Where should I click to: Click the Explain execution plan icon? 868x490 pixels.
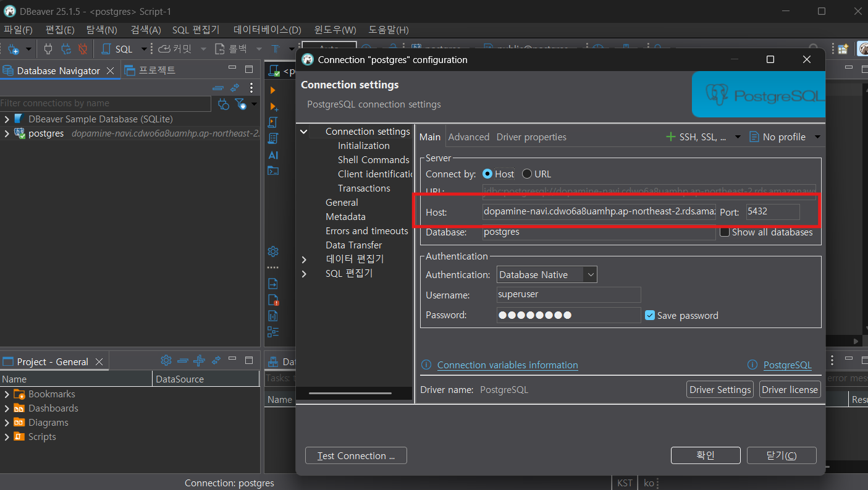tap(273, 138)
